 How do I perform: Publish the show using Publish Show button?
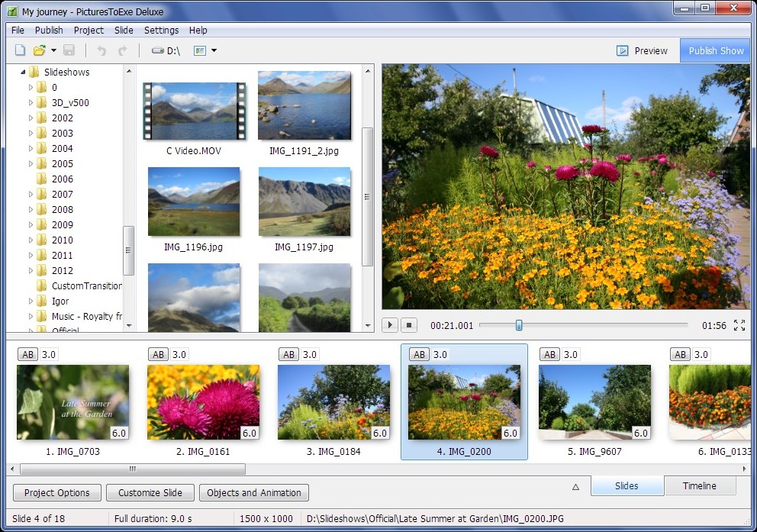[715, 50]
